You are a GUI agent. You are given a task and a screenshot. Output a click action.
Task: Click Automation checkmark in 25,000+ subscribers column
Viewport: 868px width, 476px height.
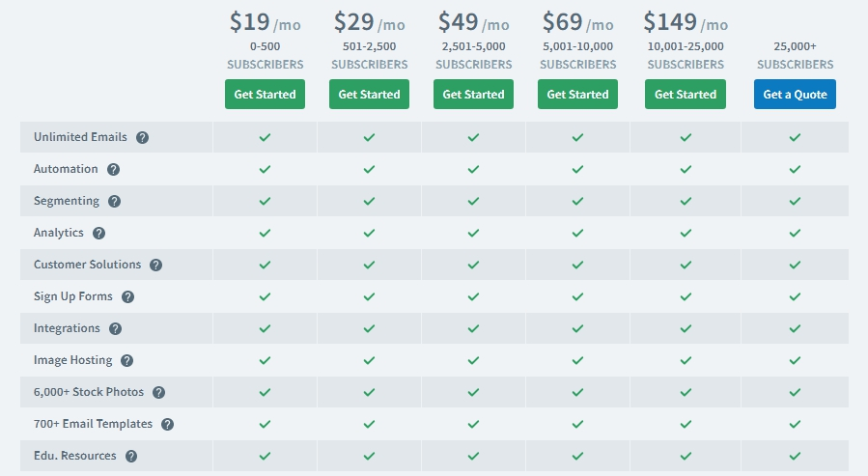795,169
